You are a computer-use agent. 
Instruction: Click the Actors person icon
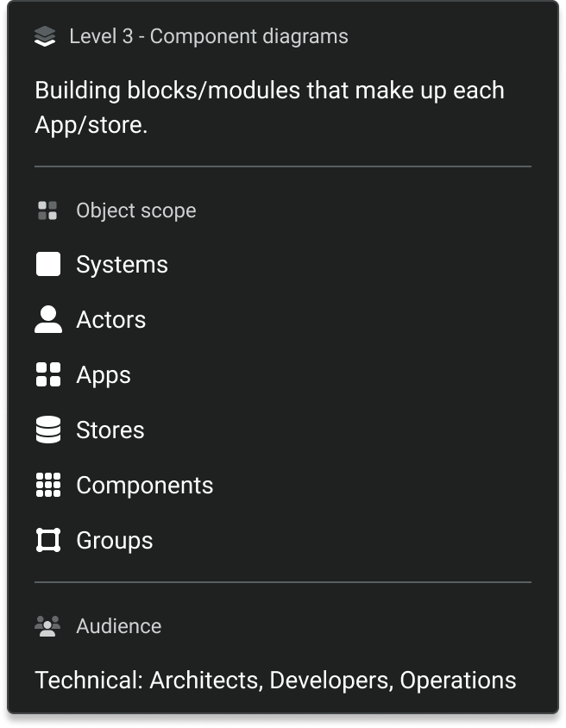[48, 319]
